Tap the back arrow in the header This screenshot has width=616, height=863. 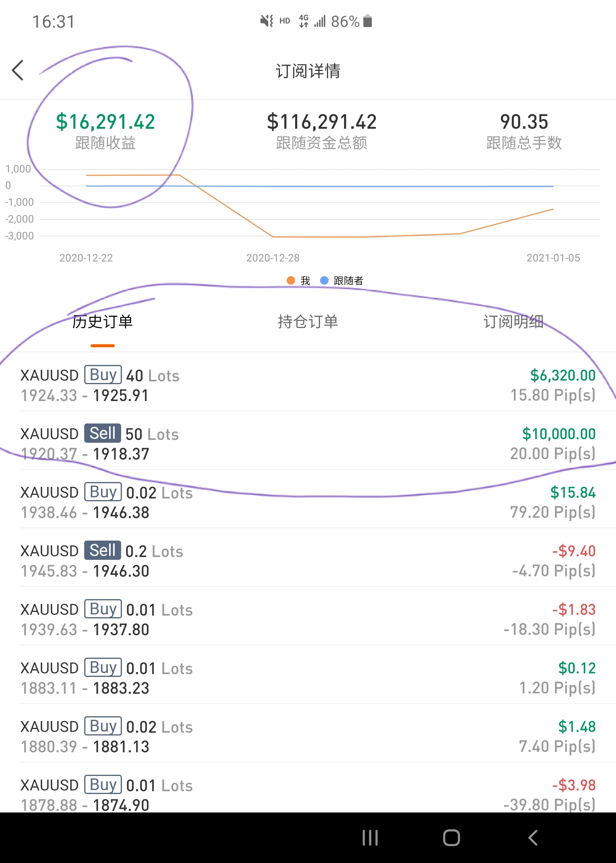coord(18,71)
